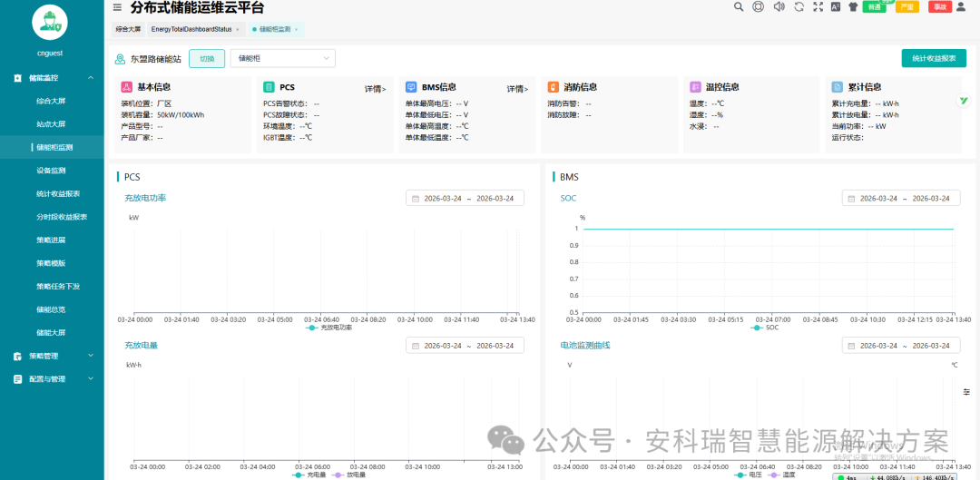Open the 充放电功率 date range picker
The height and width of the screenshot is (480, 980).
[465, 199]
